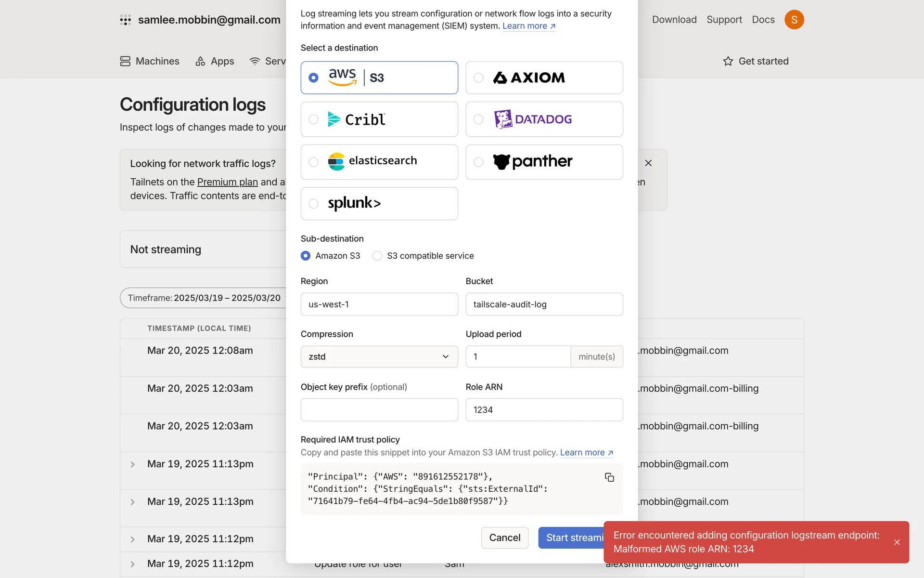This screenshot has width=924, height=578.
Task: Open the zstd compression dropdown
Action: coord(379,357)
